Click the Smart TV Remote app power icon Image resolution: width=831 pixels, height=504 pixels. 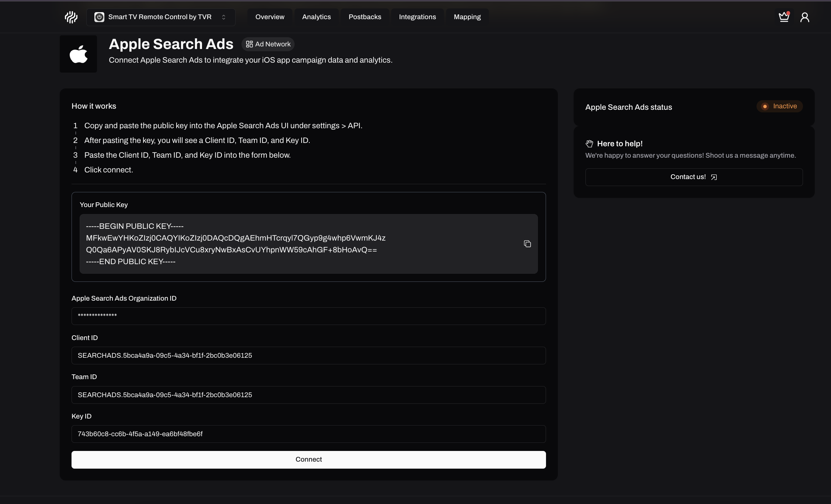[99, 17]
